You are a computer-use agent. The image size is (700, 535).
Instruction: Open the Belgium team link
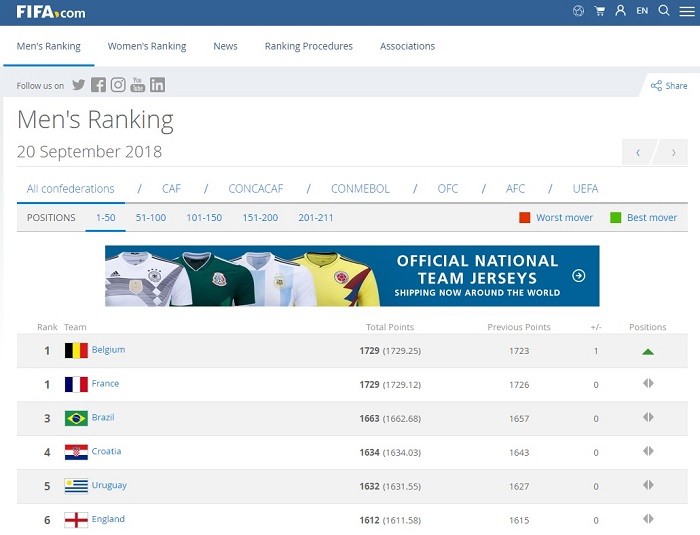[x=108, y=350]
